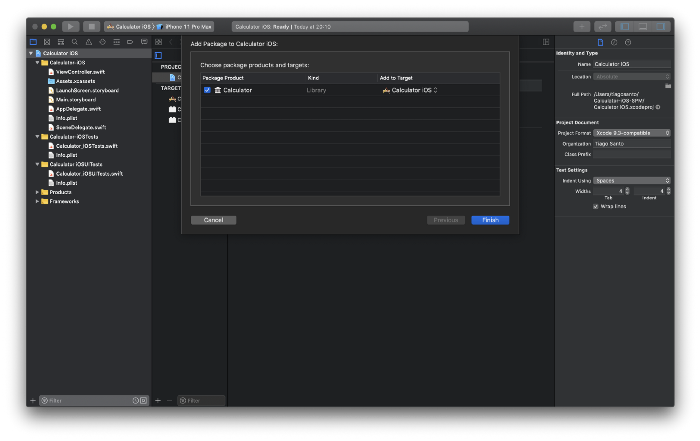Viewport: 700px width, 441px height.
Task: Reveal full path in Finder arrow
Action: 658,107
